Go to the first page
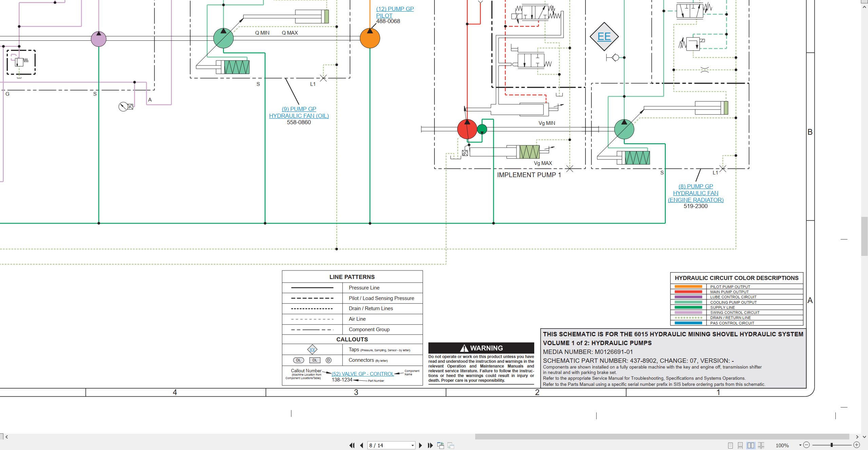868x450 pixels. point(352,445)
